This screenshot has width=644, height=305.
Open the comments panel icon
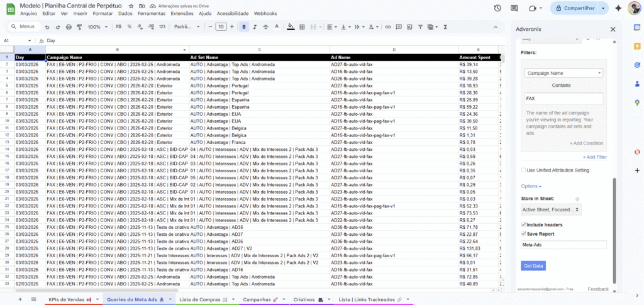(x=515, y=8)
